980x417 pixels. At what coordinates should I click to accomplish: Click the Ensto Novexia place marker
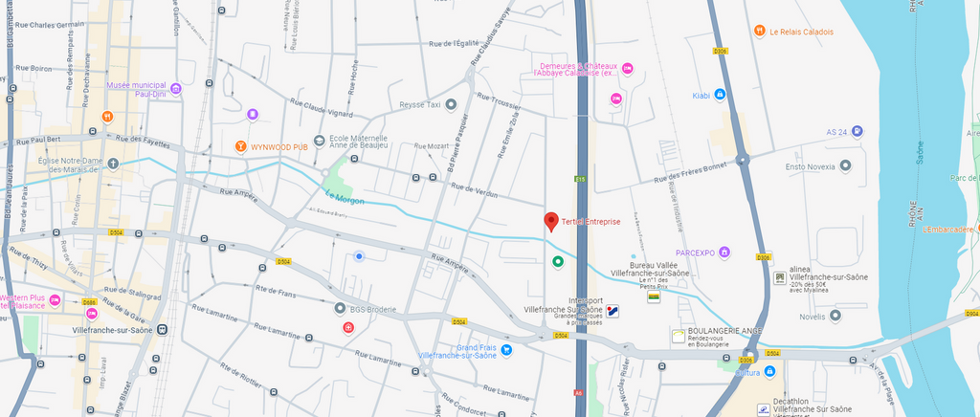click(845, 166)
